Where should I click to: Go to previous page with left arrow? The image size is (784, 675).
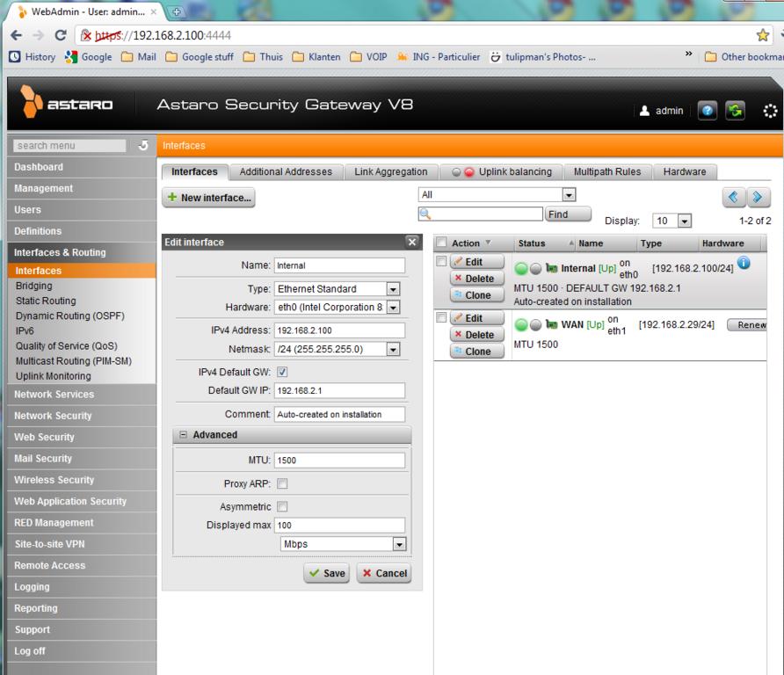[733, 197]
